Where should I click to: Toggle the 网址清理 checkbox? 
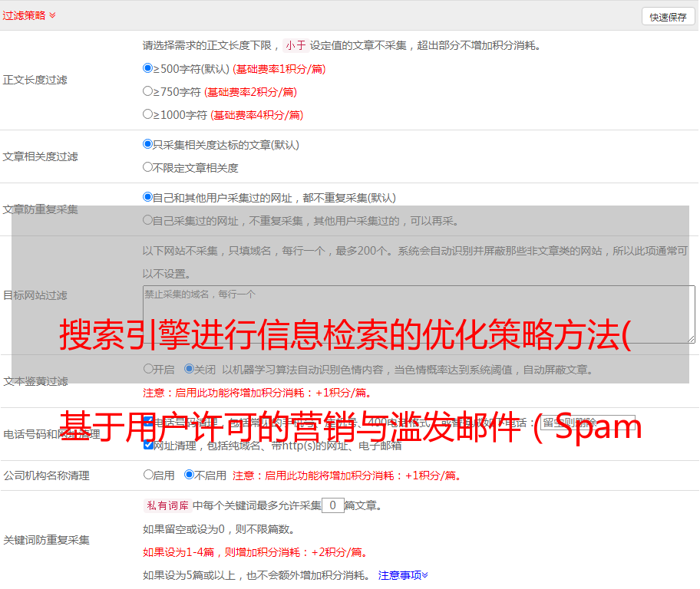tap(148, 445)
